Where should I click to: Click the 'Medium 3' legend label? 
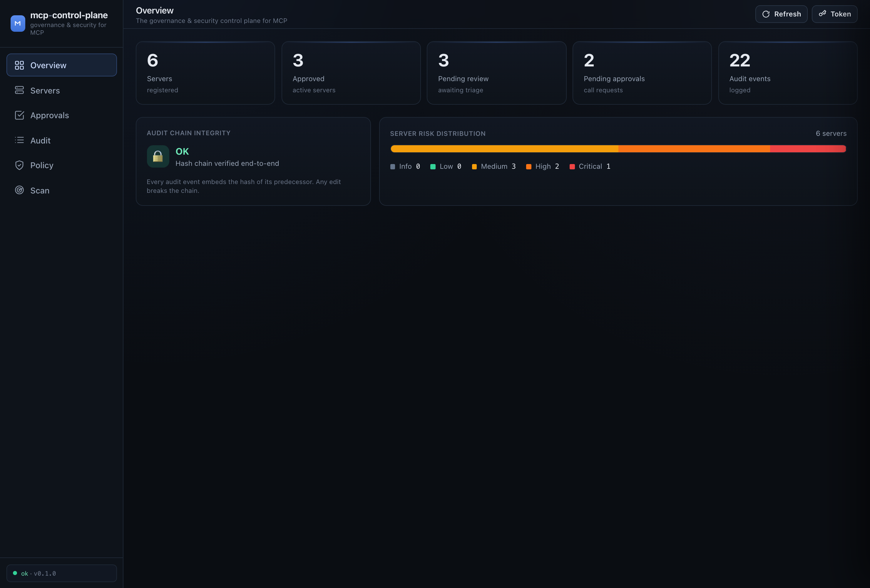click(498, 166)
